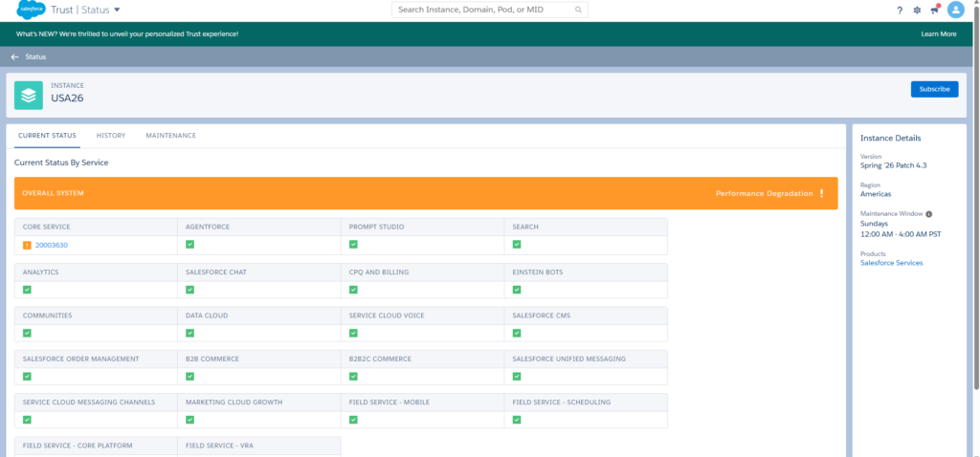Open the Trust Status dropdown arrow
This screenshot has height=457, width=980.
tap(117, 10)
